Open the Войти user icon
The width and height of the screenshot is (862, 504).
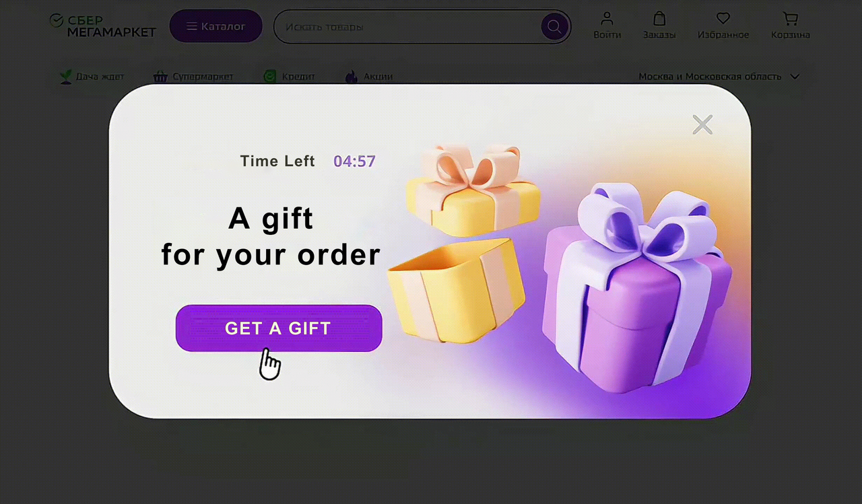(x=607, y=19)
